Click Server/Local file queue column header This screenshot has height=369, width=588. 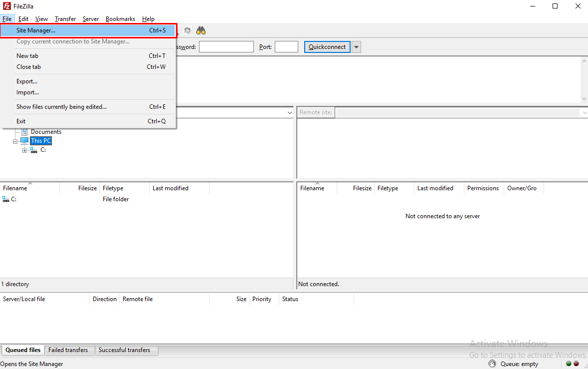tap(44, 299)
